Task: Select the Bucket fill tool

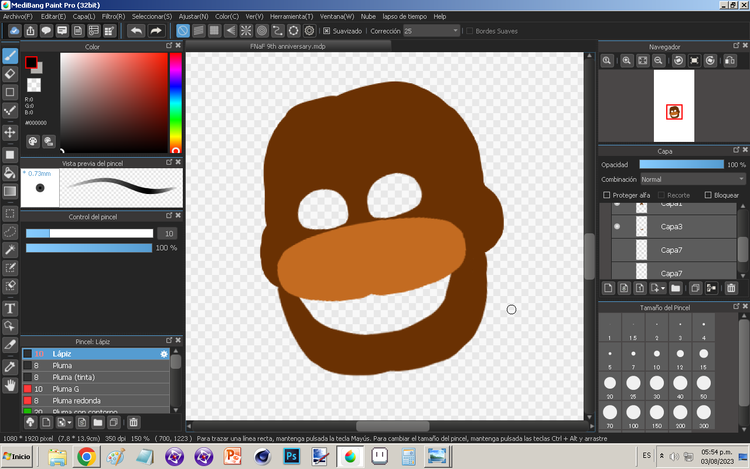Action: pos(10,173)
